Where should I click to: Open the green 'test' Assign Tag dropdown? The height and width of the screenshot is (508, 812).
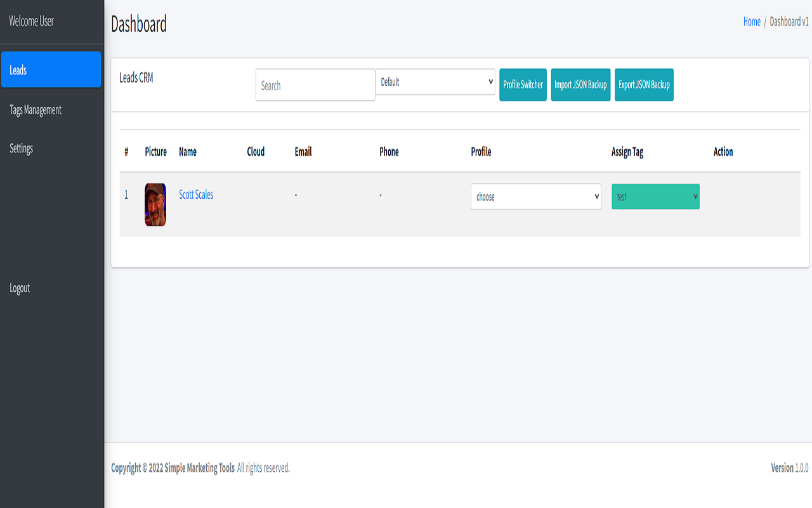[655, 197]
